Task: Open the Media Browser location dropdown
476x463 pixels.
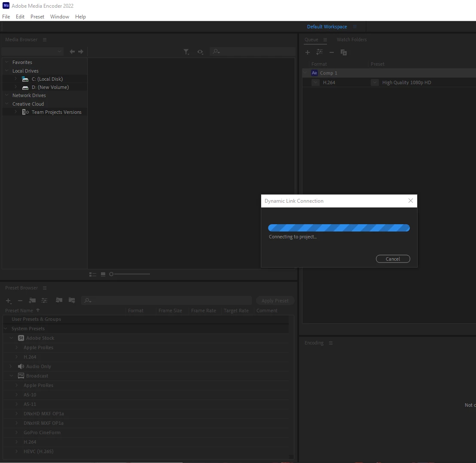Action: click(32, 52)
